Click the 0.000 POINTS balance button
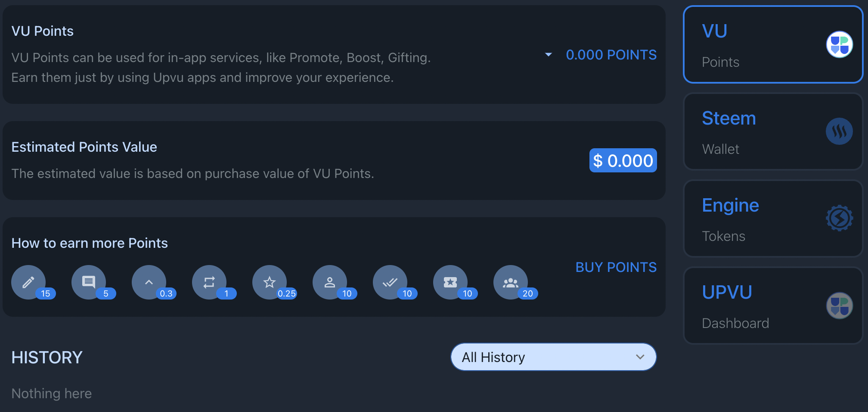 [611, 55]
